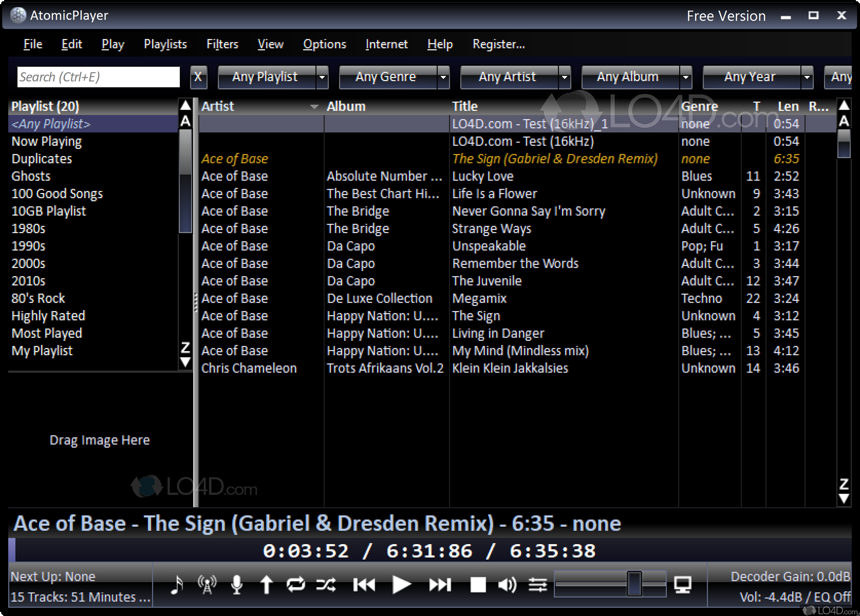
Task: Select Now Playing in the playlist panel
Action: click(93, 141)
